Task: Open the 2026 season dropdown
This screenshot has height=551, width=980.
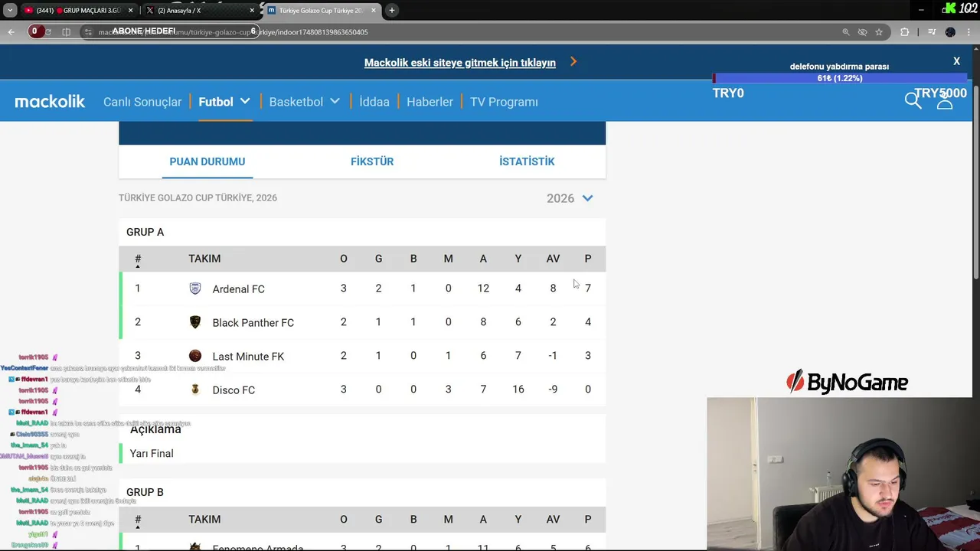Action: pos(570,198)
